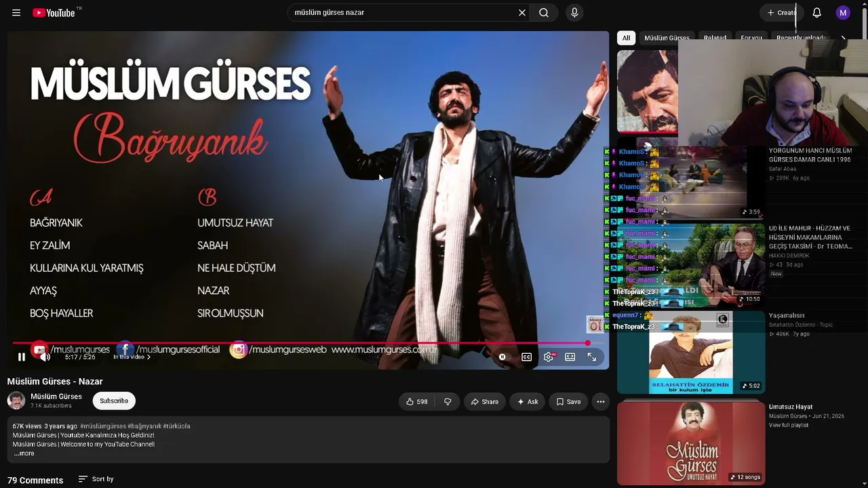Open the notifications bell
868x488 pixels.
pyautogui.click(x=817, y=13)
